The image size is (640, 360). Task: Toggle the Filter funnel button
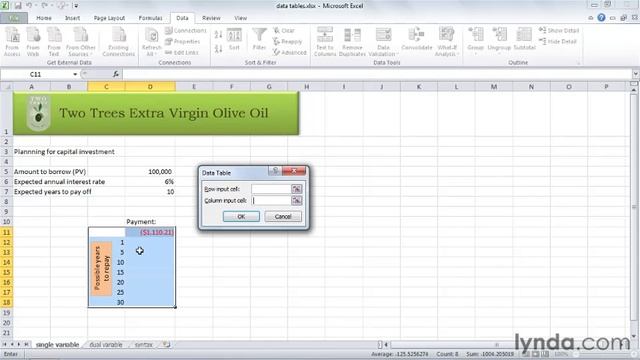[x=259, y=40]
